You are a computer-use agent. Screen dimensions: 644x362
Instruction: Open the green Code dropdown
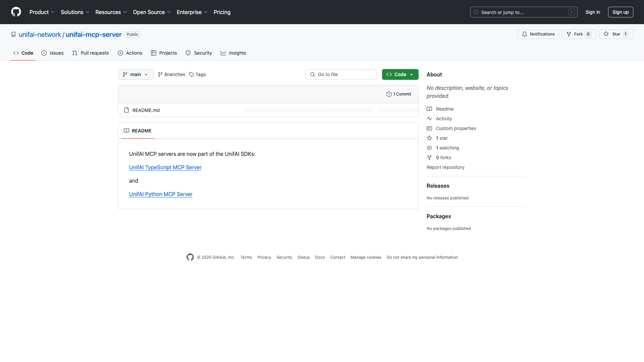(400, 74)
